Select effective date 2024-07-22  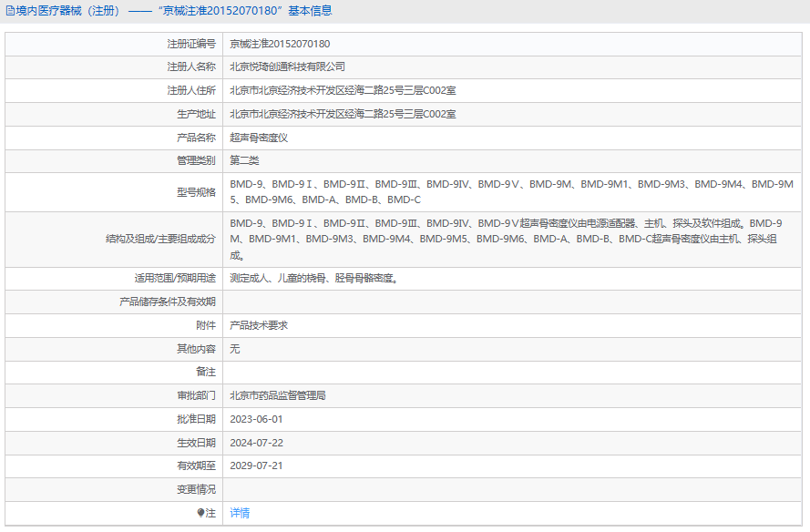(x=256, y=443)
